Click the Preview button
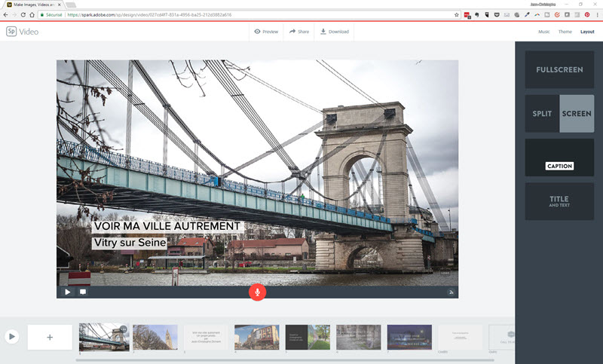This screenshot has height=364, width=603. coord(266,32)
